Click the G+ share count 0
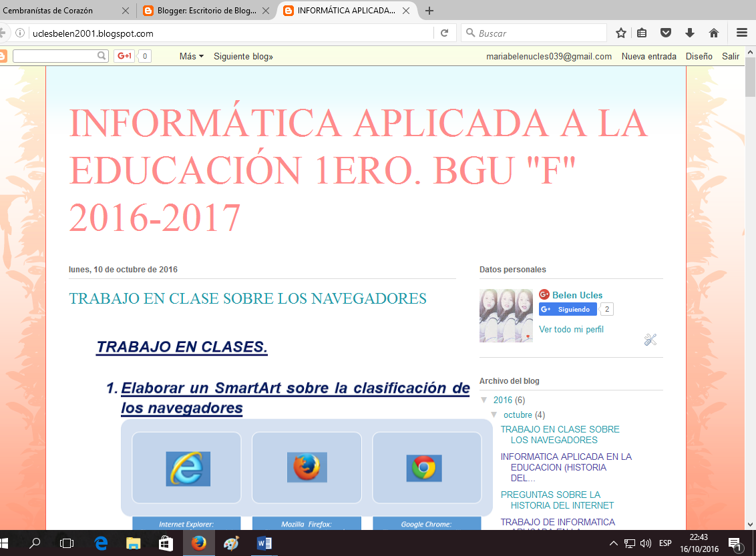 click(145, 56)
